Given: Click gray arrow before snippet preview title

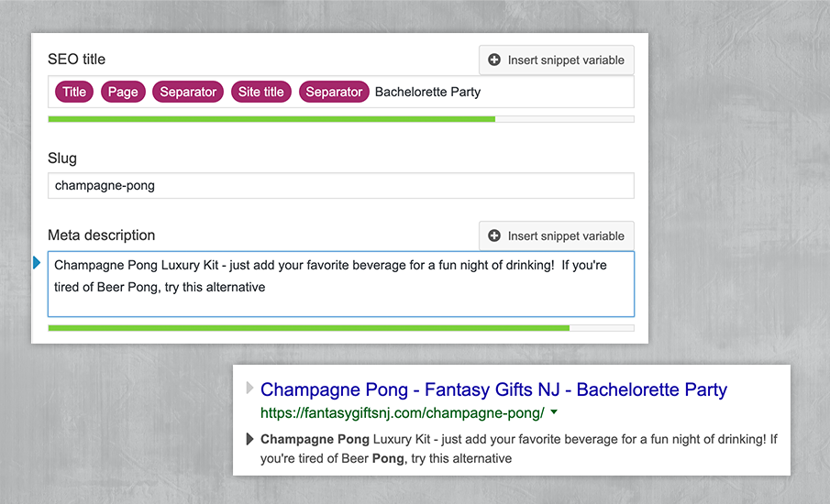Looking at the screenshot, I should [x=249, y=389].
